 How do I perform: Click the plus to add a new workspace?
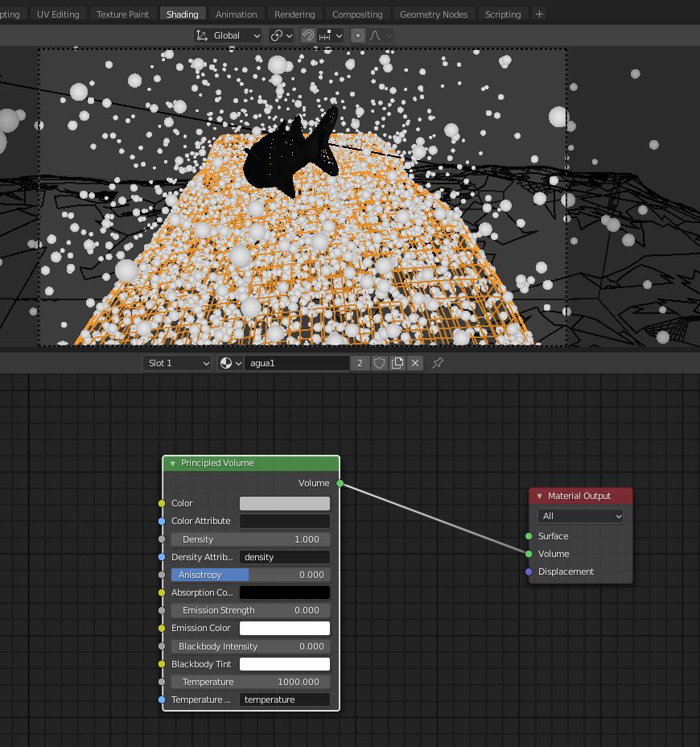tap(537, 14)
